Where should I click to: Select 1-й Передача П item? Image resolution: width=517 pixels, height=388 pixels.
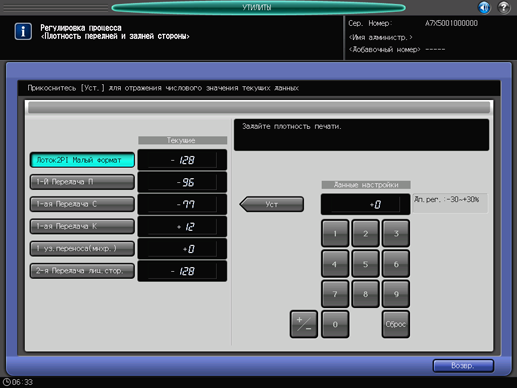click(x=82, y=182)
